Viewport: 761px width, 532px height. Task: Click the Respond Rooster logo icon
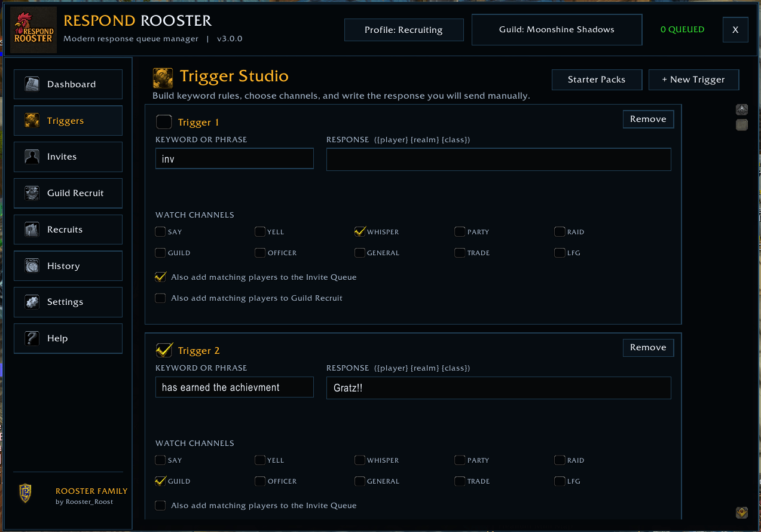point(33,30)
